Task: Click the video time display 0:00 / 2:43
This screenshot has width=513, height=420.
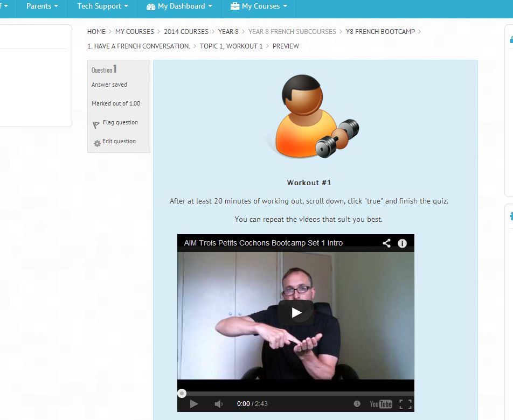Action: 252,404
